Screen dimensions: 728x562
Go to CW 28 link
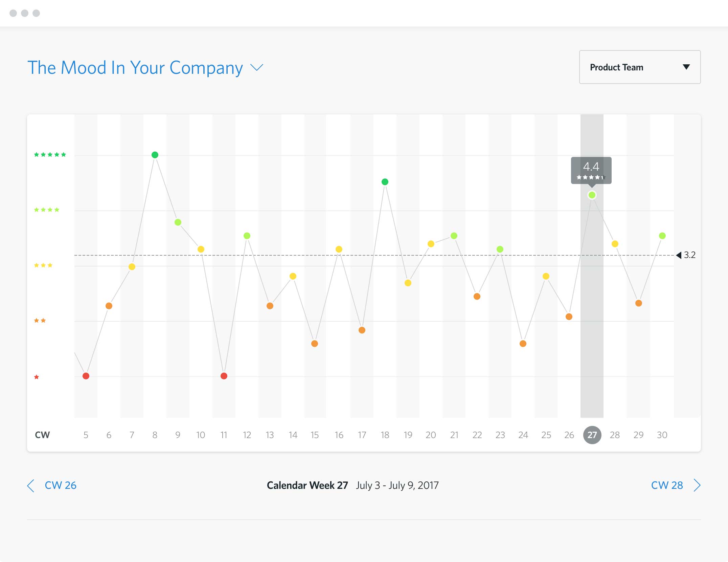pos(667,485)
